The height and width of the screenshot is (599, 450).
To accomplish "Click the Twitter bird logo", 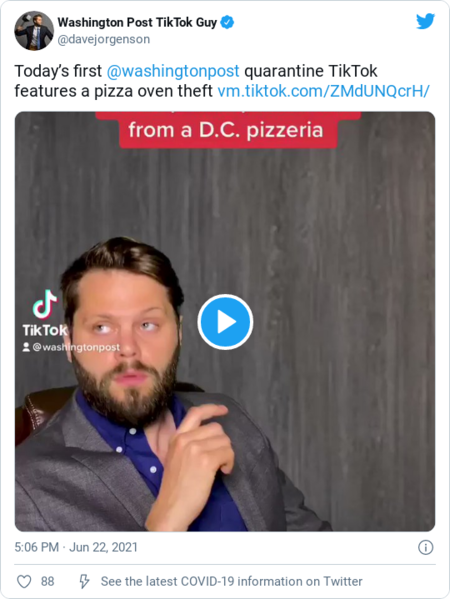I will click(425, 21).
